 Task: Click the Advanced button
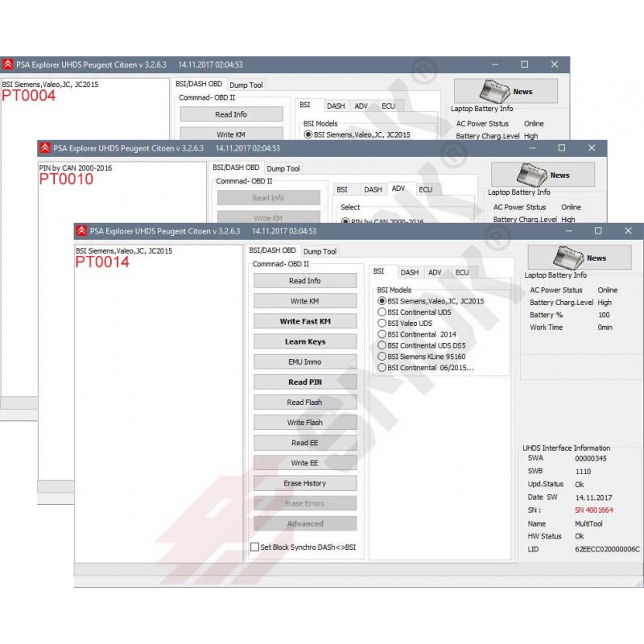[x=305, y=524]
